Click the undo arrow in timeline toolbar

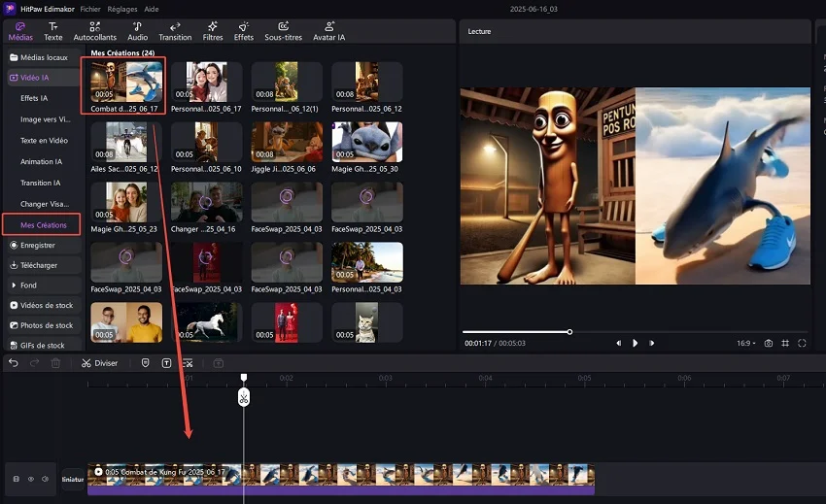tap(14, 362)
